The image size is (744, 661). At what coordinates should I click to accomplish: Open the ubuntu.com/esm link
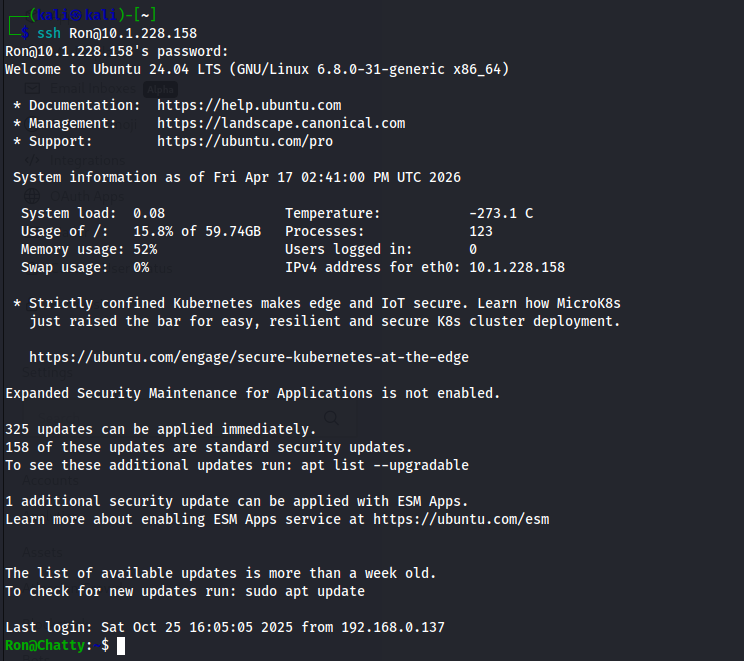point(461,519)
